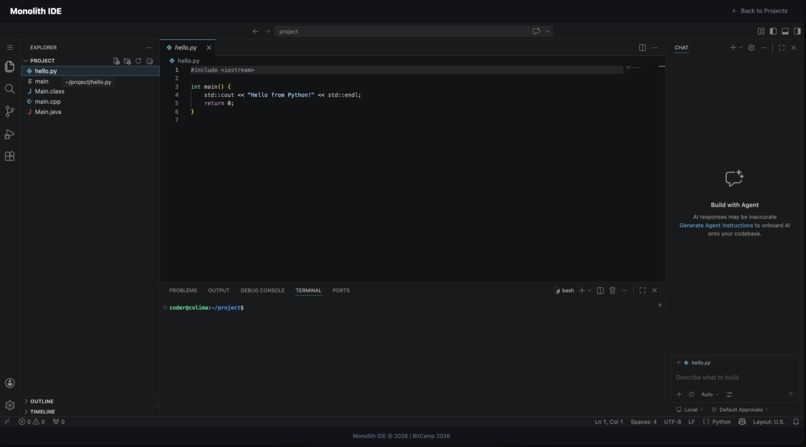This screenshot has height=447, width=806.
Task: Split the editor to the right
Action: pos(643,47)
